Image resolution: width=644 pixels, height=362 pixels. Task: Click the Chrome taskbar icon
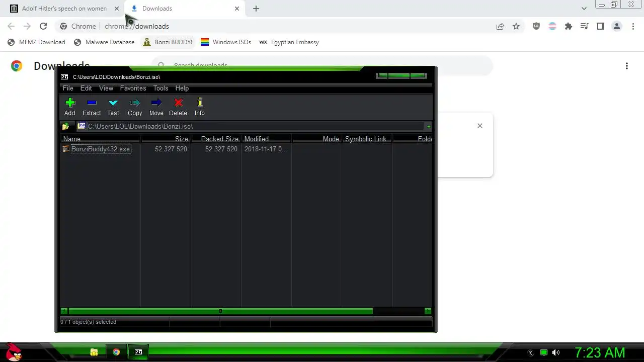[x=116, y=352]
